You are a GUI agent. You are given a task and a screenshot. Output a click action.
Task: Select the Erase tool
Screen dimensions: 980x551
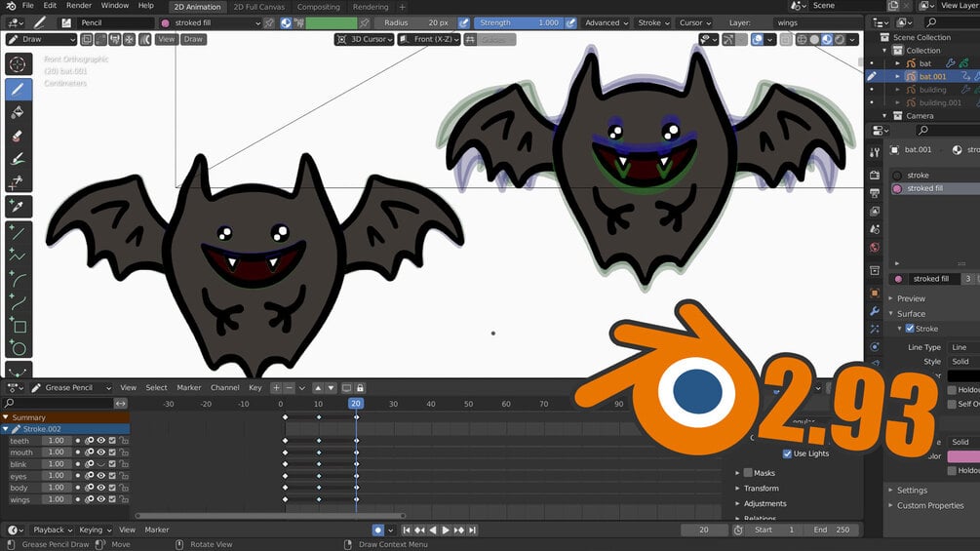19,136
